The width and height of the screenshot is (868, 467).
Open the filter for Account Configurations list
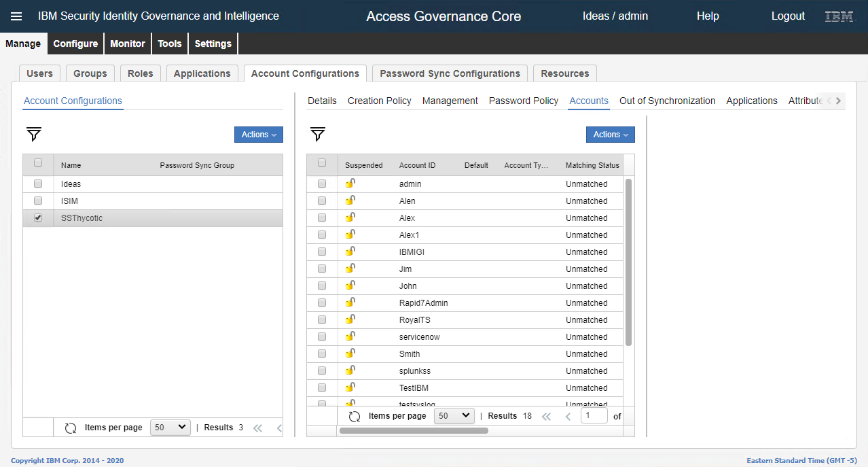coord(33,135)
